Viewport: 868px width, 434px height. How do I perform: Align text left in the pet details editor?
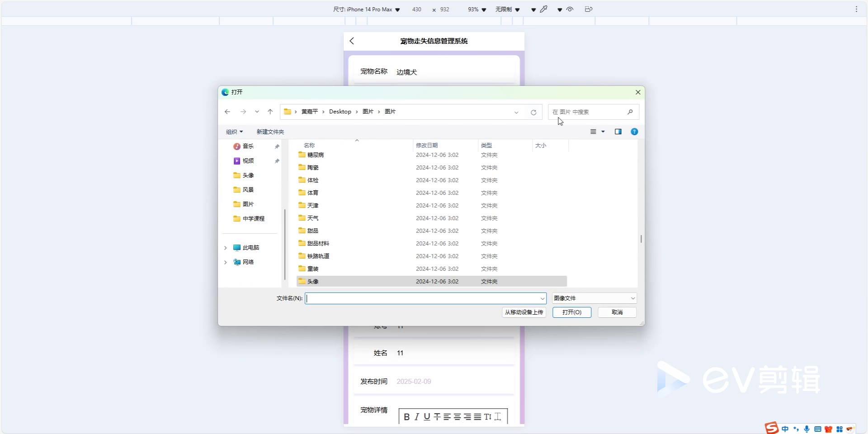pyautogui.click(x=447, y=417)
